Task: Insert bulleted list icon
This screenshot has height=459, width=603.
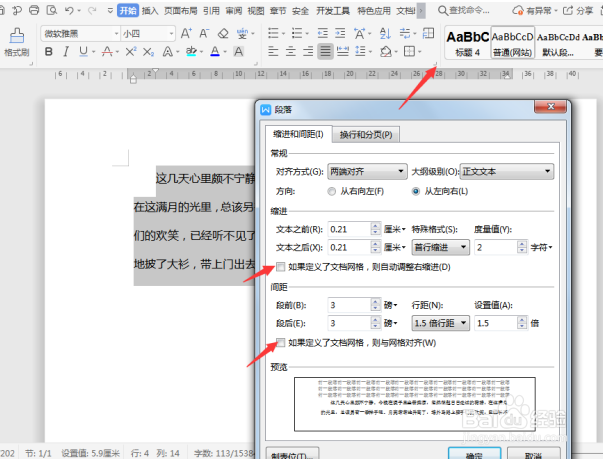Action: tap(273, 33)
